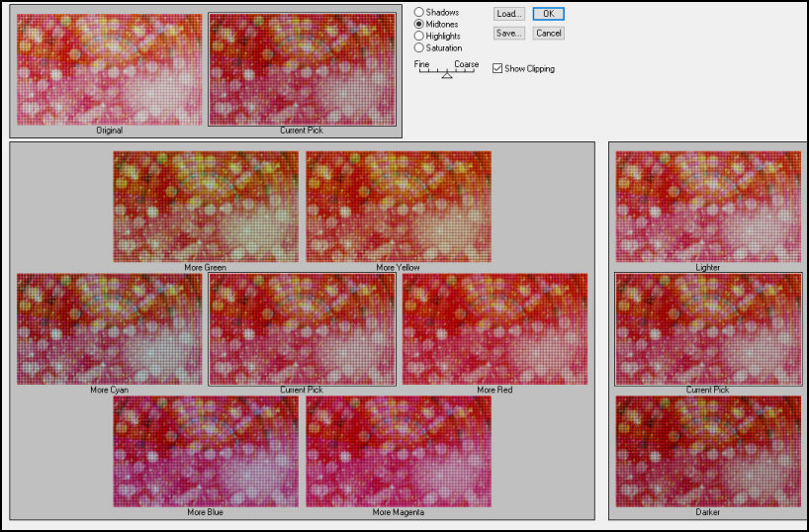
Task: Pick the Darker thumbnail
Action: click(708, 451)
